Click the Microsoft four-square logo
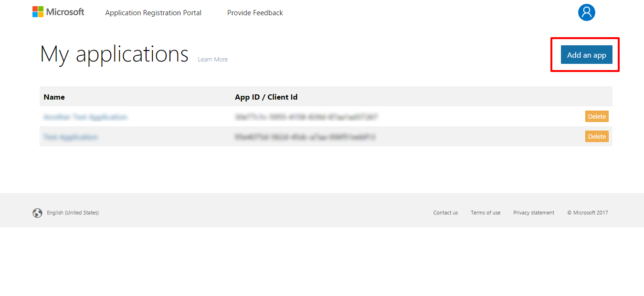This screenshot has width=644, height=296. pyautogui.click(x=38, y=12)
